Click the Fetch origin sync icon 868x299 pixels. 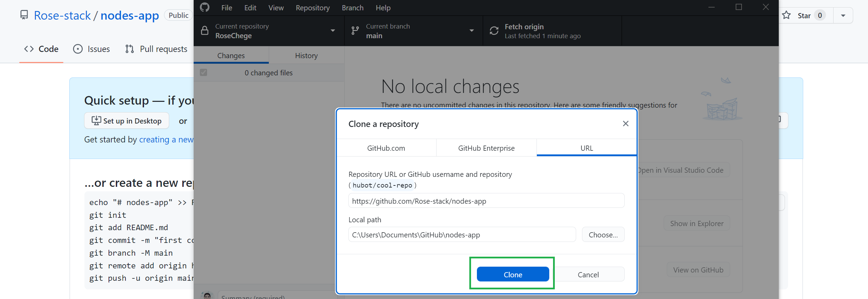(494, 31)
